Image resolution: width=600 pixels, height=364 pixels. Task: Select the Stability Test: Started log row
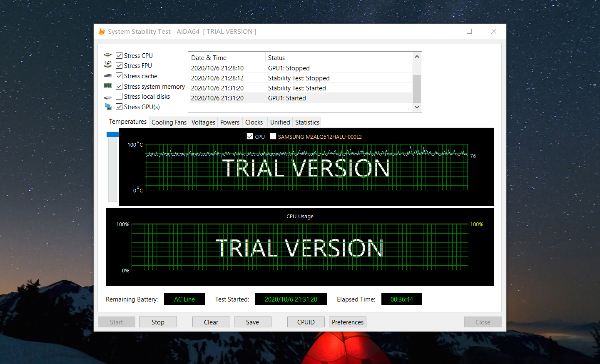(x=300, y=88)
